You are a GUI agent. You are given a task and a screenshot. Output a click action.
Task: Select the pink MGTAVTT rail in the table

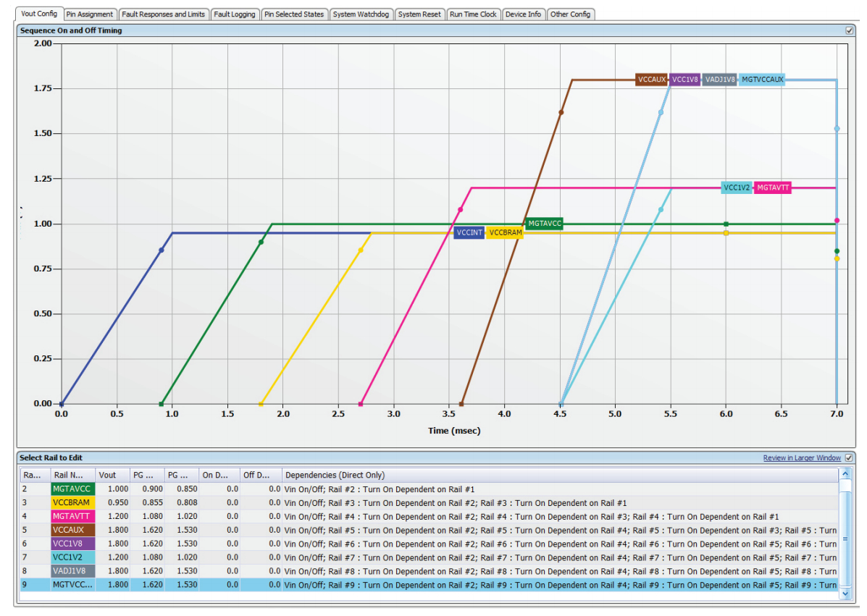[72, 516]
